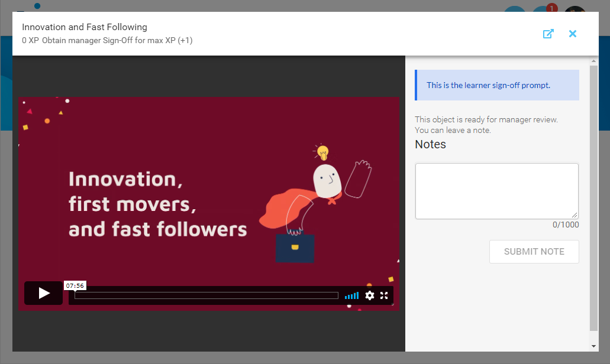Click the 07:56 timestamp marker

point(75,285)
